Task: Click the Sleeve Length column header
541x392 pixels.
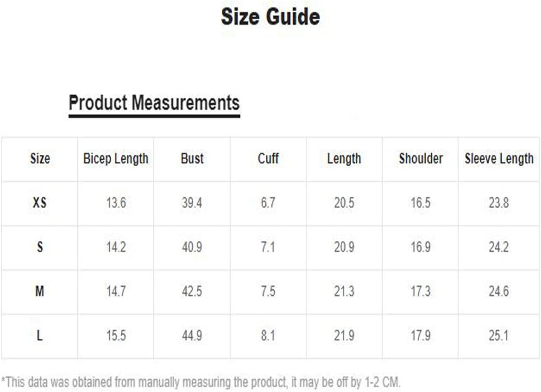Action: click(x=499, y=159)
